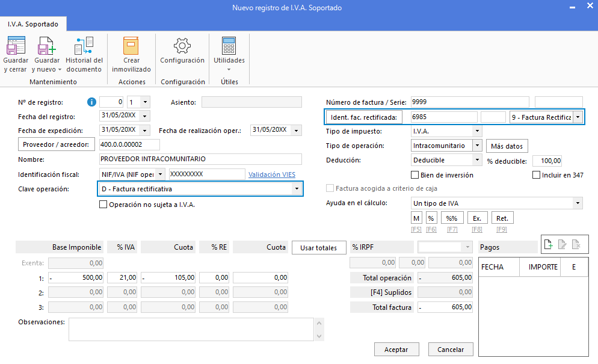Image resolution: width=598 pixels, height=364 pixels.
Task: Click the Observaciones text area
Action: 191,329
